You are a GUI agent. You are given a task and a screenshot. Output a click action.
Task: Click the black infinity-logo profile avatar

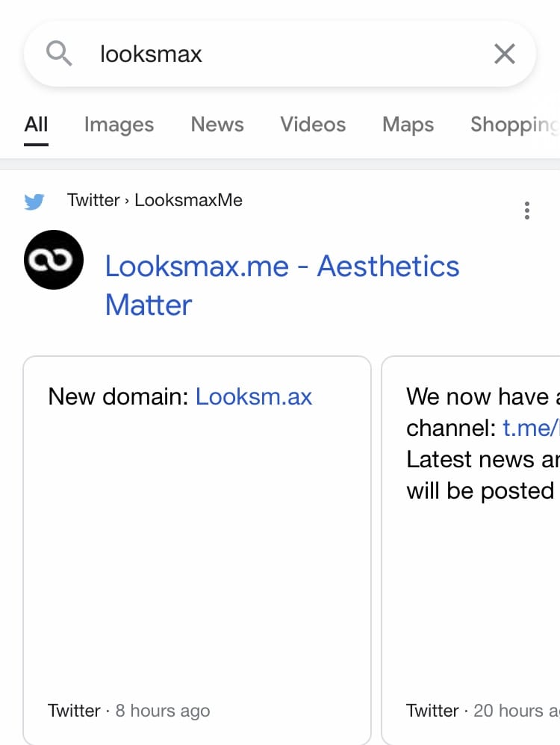[54, 260]
